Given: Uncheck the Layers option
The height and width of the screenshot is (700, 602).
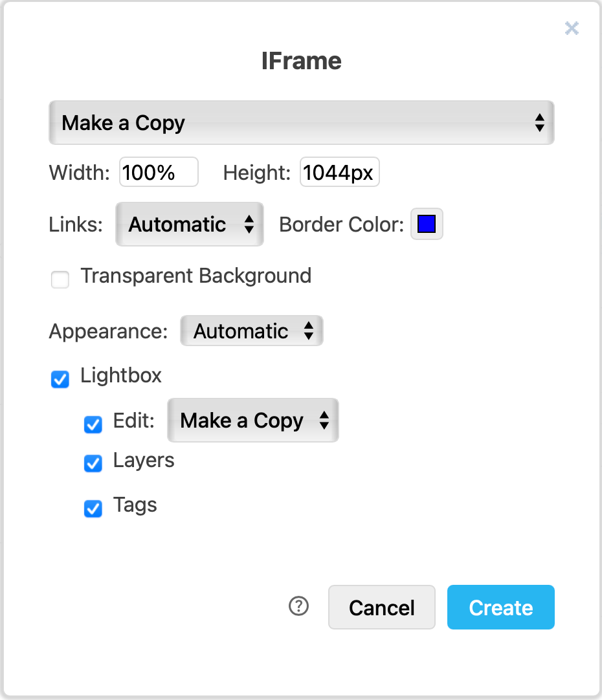Looking at the screenshot, I should [x=93, y=464].
